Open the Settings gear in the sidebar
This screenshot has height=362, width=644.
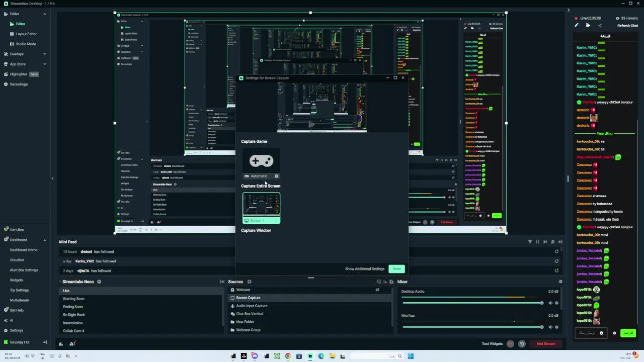6,330
